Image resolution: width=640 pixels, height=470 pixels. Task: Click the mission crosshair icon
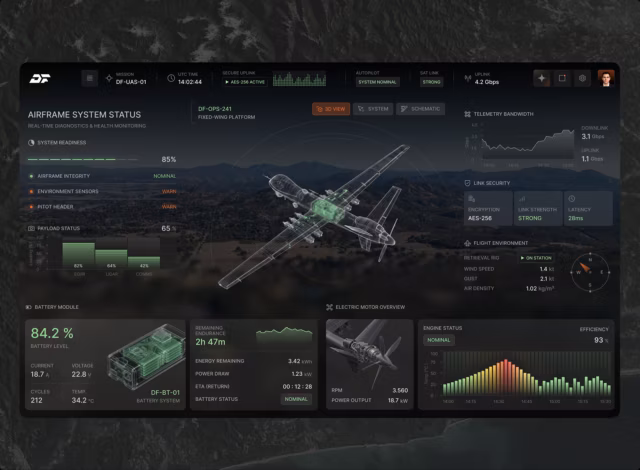pyautogui.click(x=109, y=78)
